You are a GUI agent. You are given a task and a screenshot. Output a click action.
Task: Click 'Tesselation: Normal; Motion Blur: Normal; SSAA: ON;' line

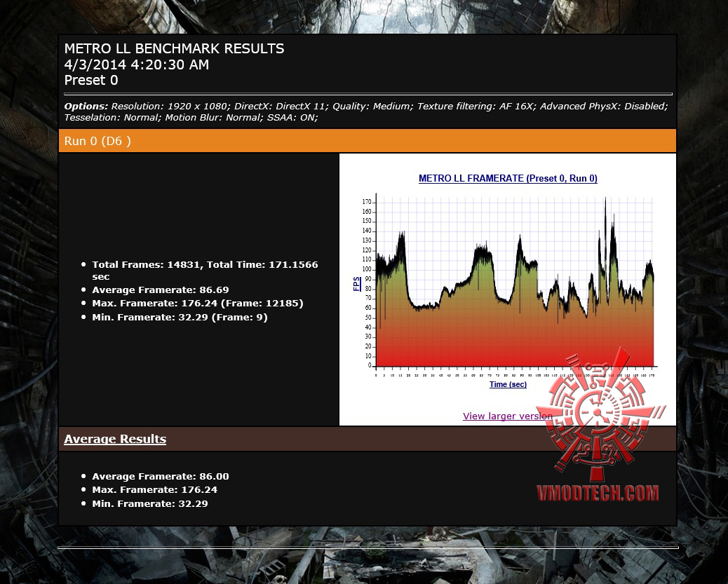[191, 118]
